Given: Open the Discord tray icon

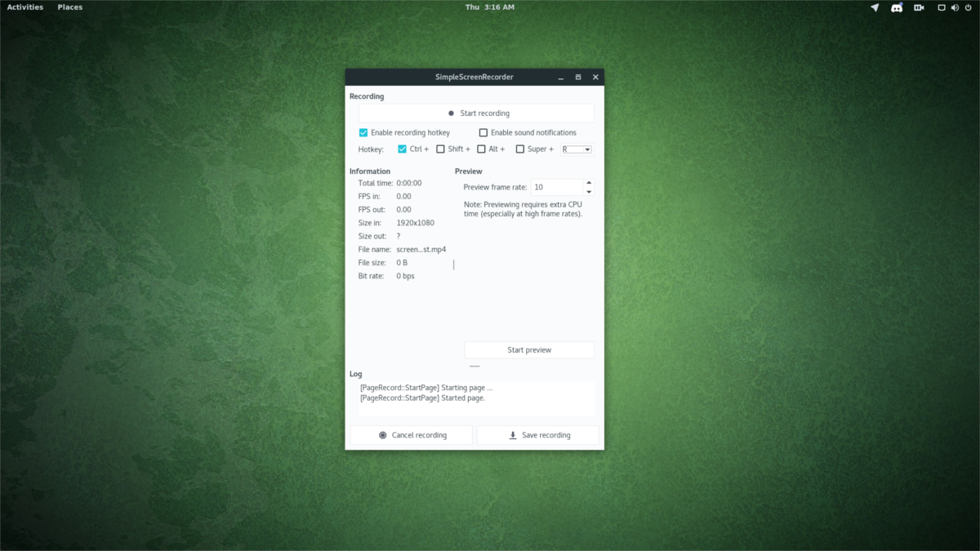Looking at the screenshot, I should 897,7.
